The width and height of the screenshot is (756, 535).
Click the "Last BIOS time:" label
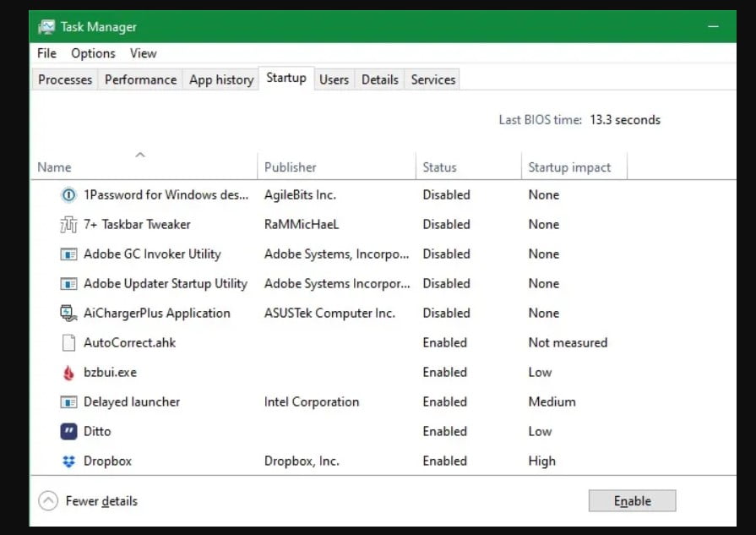tap(541, 120)
